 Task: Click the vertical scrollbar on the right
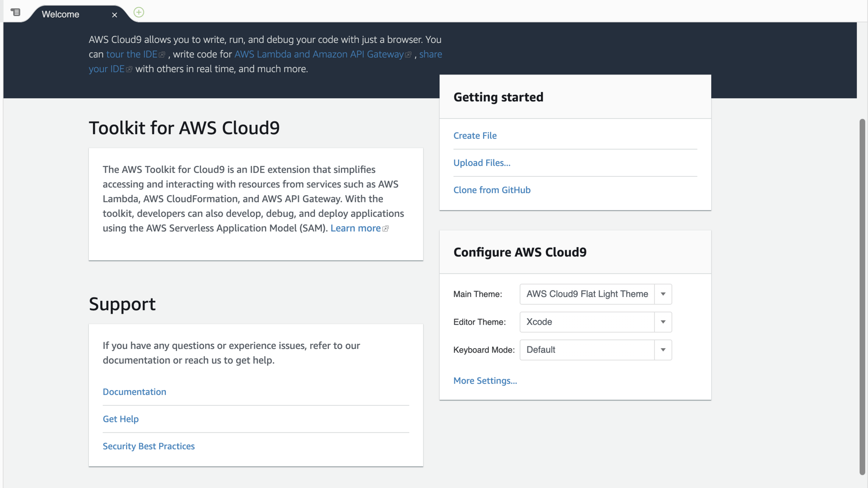point(862,296)
